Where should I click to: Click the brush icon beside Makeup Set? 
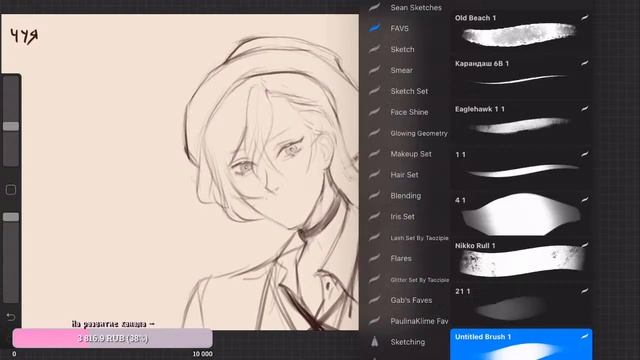click(x=375, y=153)
